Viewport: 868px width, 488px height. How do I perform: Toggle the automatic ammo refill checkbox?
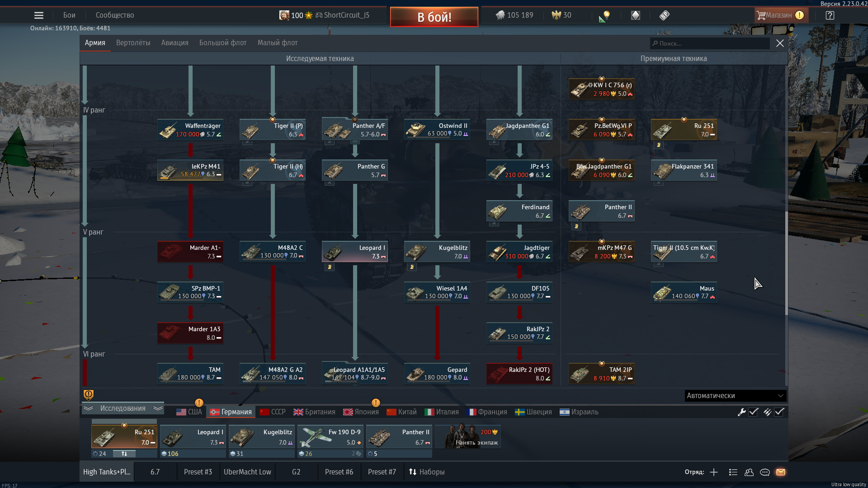pos(779,412)
